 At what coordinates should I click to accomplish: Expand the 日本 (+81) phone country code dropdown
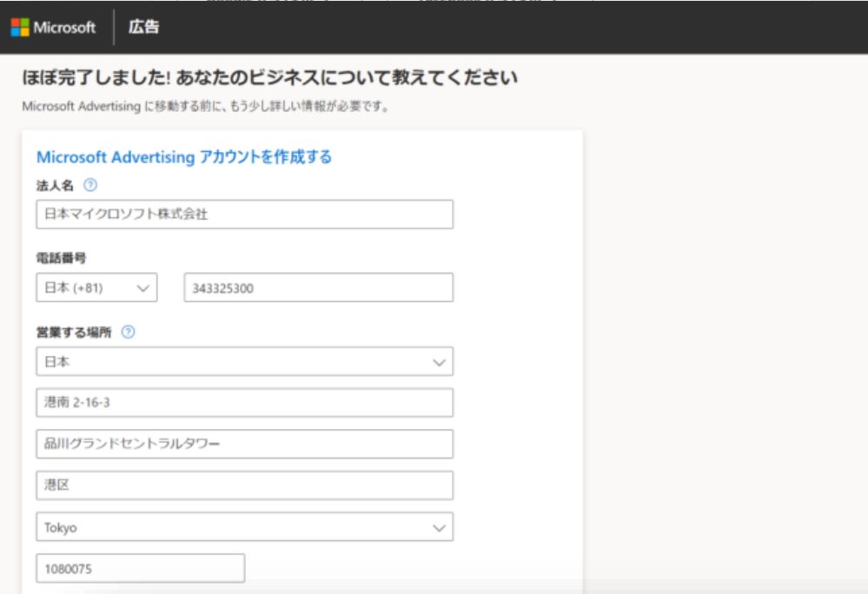[x=96, y=288]
